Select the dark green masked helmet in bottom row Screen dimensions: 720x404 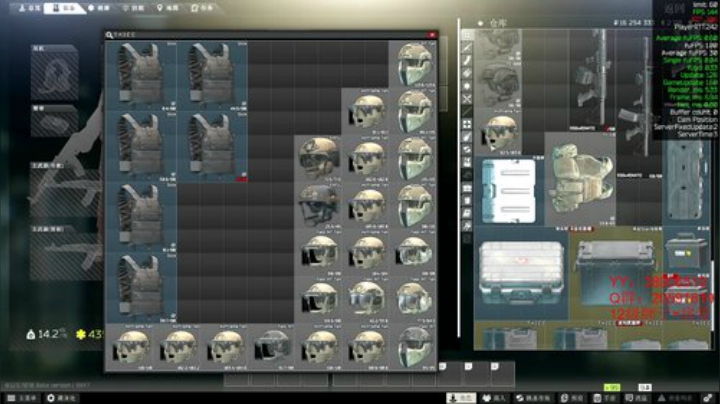(412, 347)
